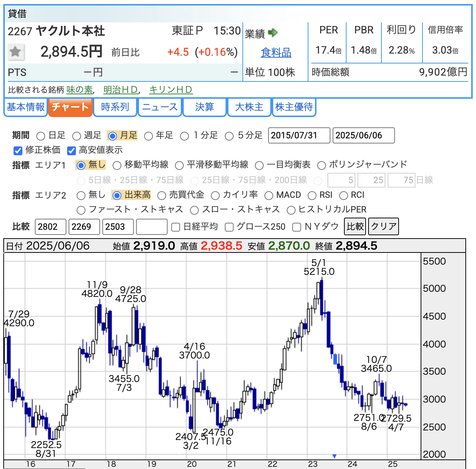This screenshot has width=476, height=469.
Task: Select スロー・ストキャス indicator
Action: click(194, 210)
